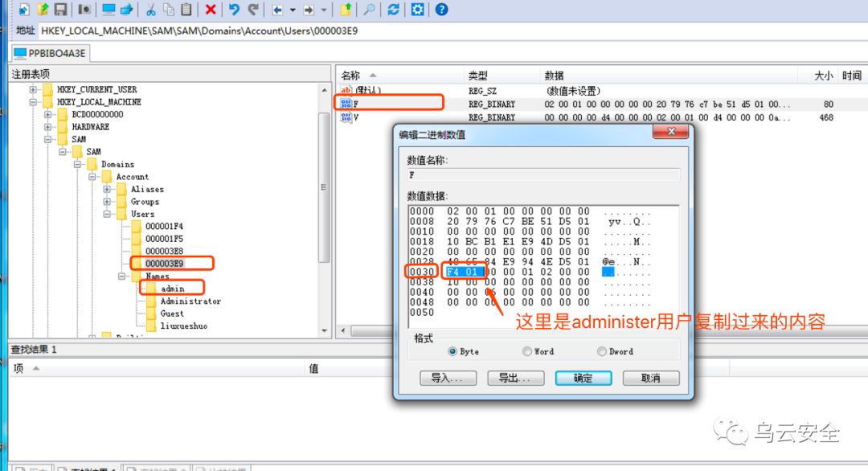The height and width of the screenshot is (471, 868).
Task: Sort by the 类型 column header
Action: 477,76
